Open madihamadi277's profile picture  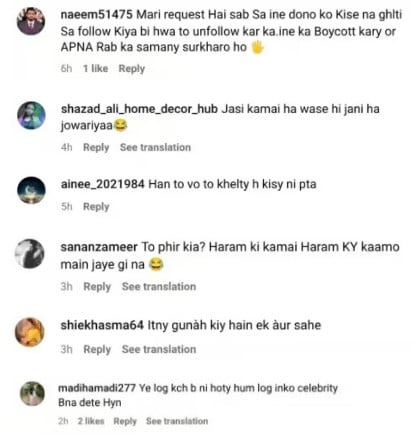[32, 394]
